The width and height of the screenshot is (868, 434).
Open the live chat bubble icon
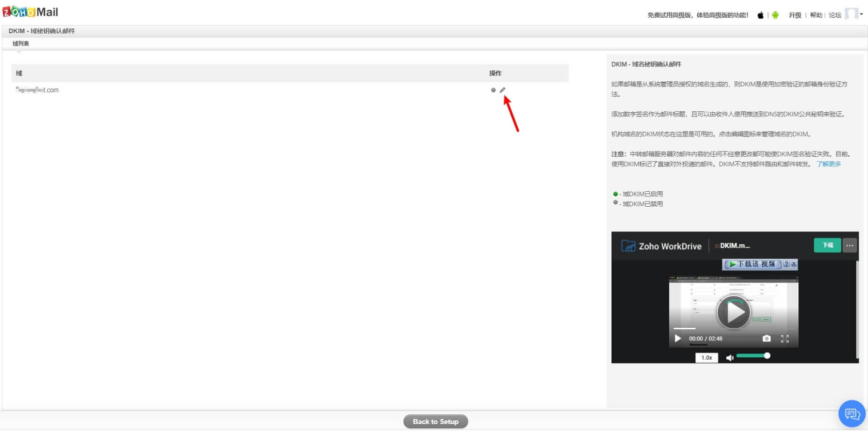click(x=852, y=413)
